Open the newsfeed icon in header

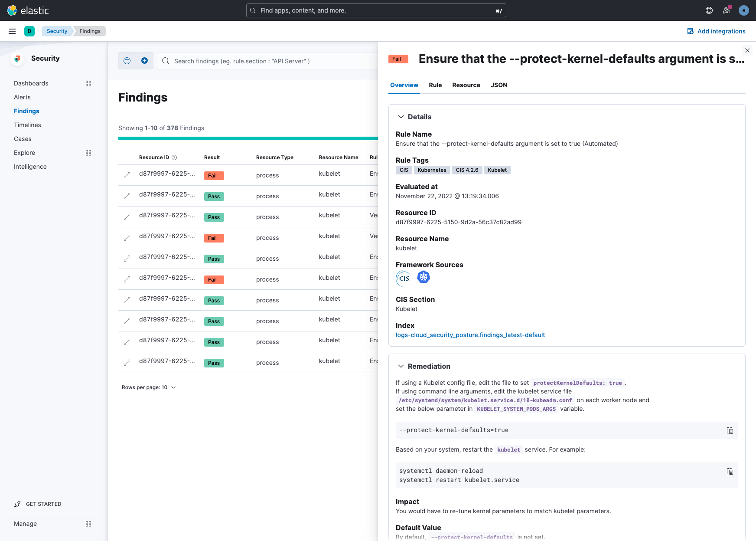coord(727,10)
